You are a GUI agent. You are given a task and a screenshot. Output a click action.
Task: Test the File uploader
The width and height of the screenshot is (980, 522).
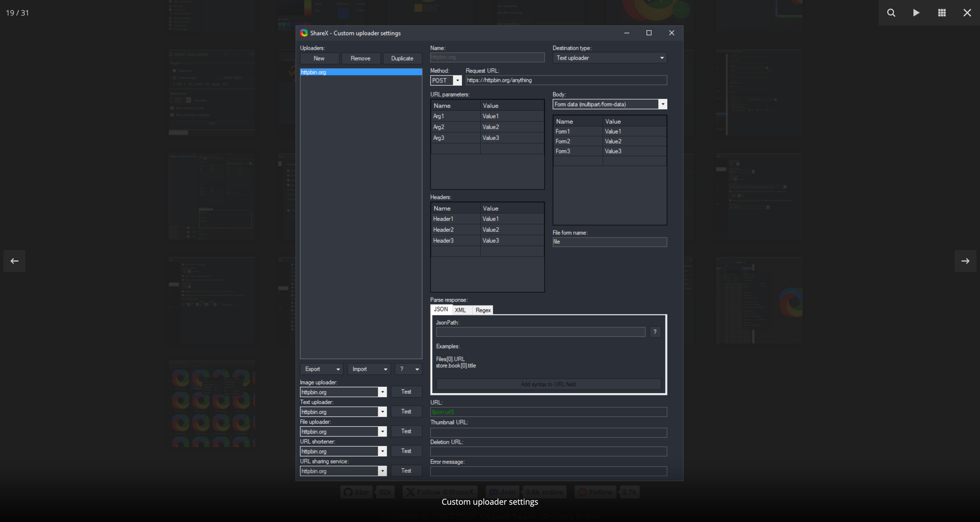point(406,432)
